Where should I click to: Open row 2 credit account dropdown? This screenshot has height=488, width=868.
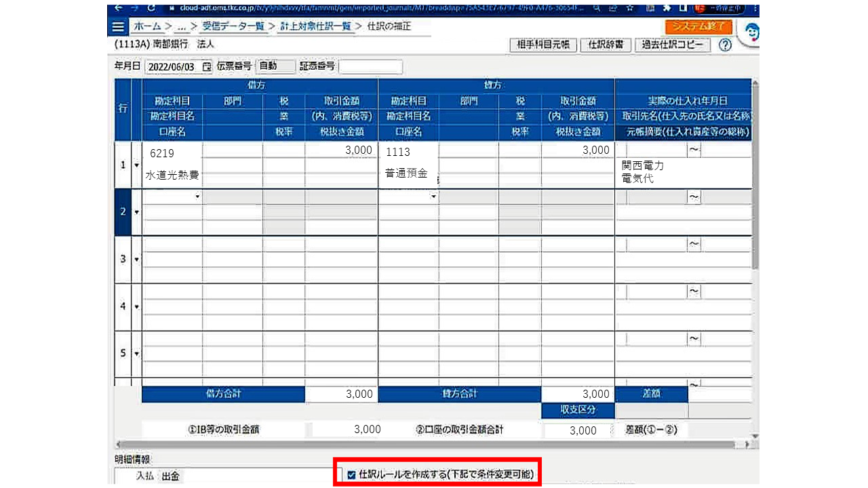[x=433, y=197]
